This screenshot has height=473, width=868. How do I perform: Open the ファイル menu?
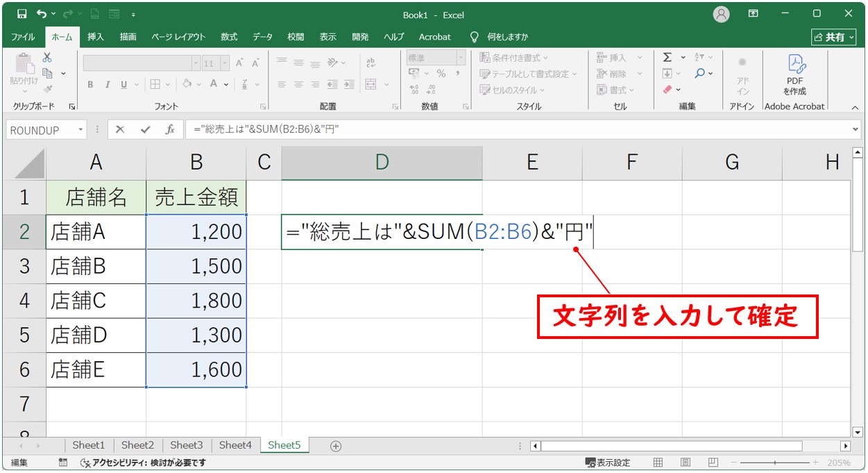[x=23, y=37]
